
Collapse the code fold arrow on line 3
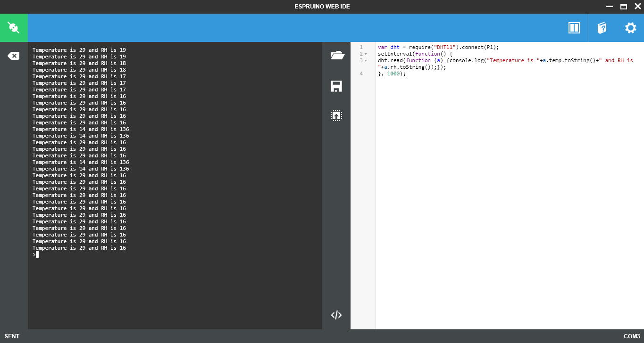click(366, 61)
